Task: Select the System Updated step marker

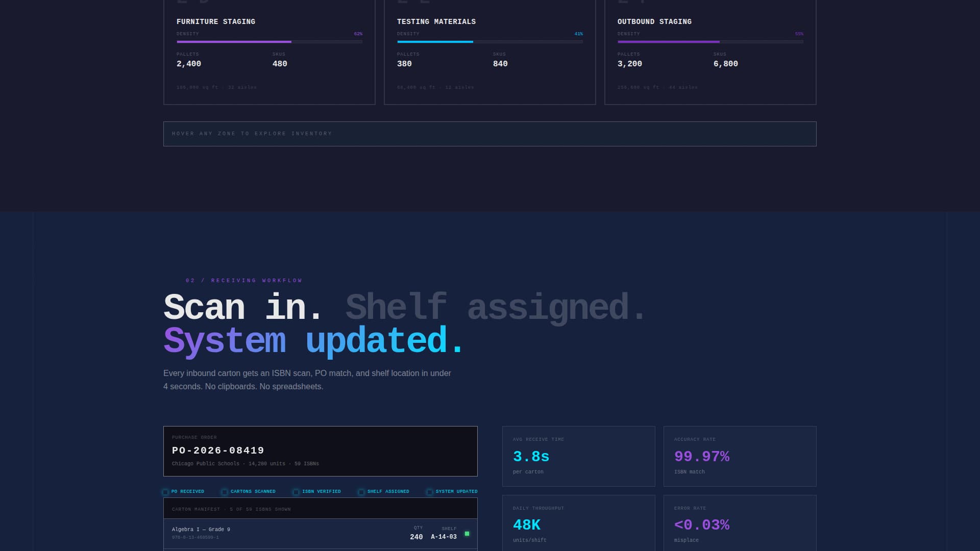Action: pos(430,492)
